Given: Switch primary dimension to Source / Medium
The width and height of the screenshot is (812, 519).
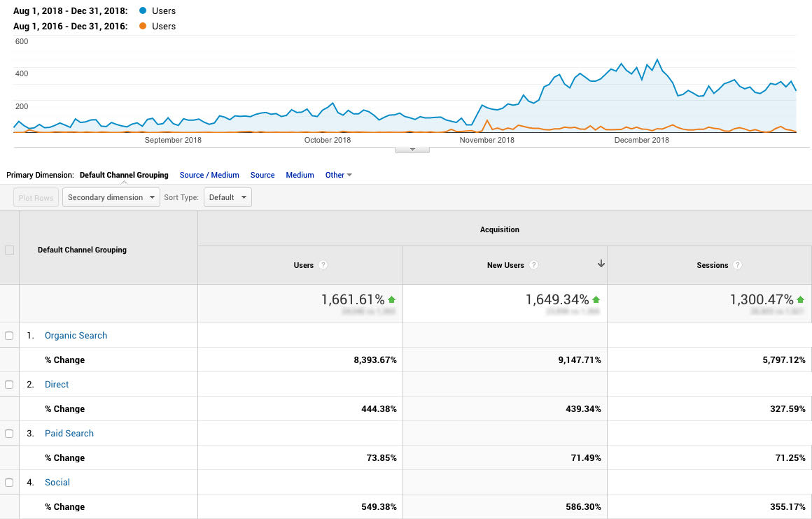Looking at the screenshot, I should [x=209, y=175].
